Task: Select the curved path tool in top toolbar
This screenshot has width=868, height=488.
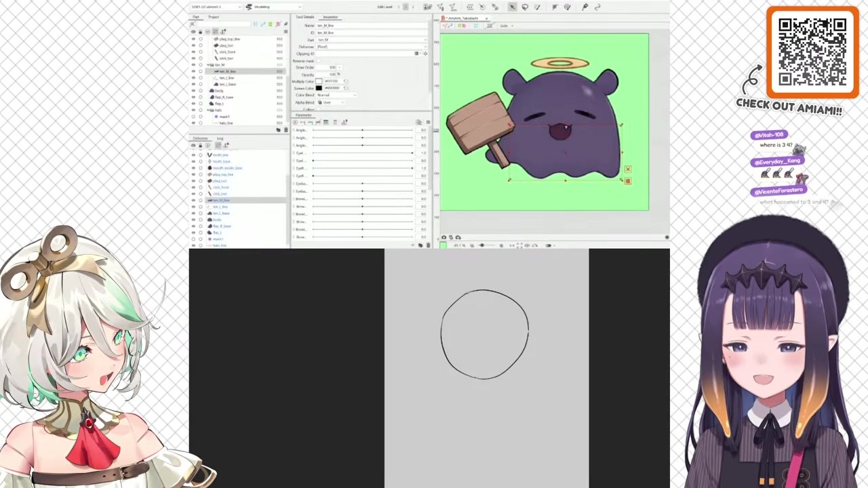Action: pyautogui.click(x=597, y=7)
